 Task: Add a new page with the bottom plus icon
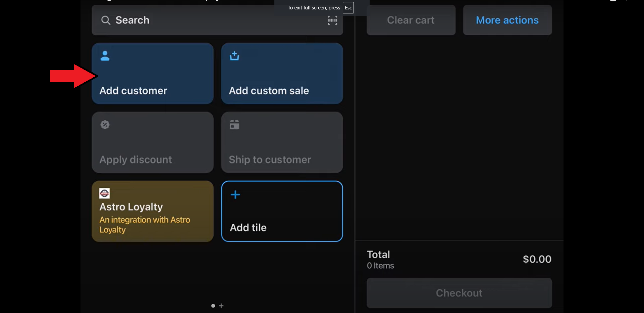221,306
